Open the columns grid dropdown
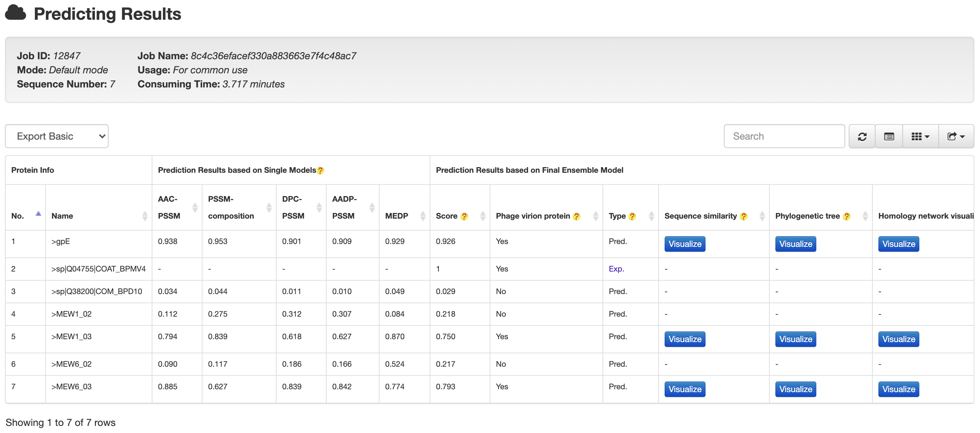Image resolution: width=980 pixels, height=433 pixels. click(x=920, y=136)
